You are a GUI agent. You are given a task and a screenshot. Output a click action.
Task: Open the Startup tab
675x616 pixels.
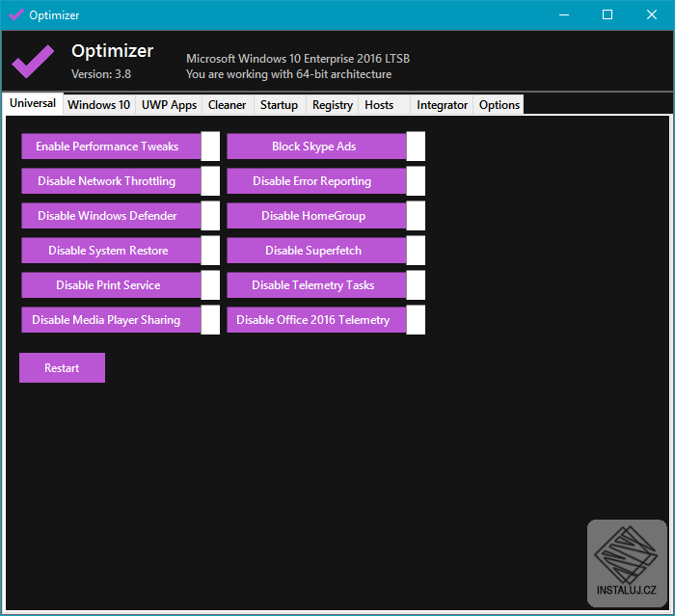[280, 105]
